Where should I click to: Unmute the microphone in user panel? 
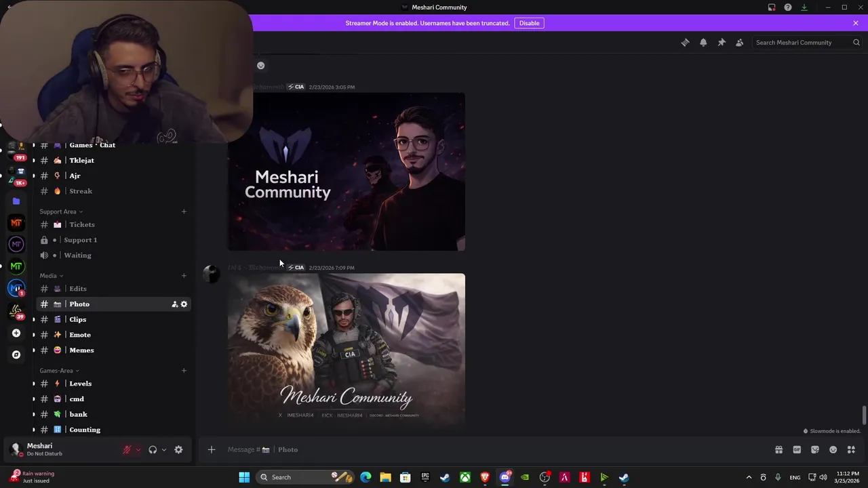click(127, 449)
